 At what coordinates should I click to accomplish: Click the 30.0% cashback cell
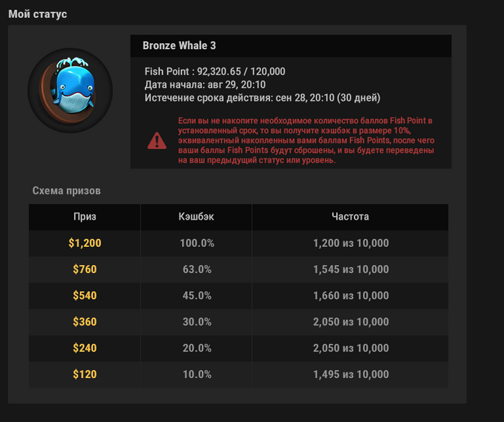click(x=196, y=322)
